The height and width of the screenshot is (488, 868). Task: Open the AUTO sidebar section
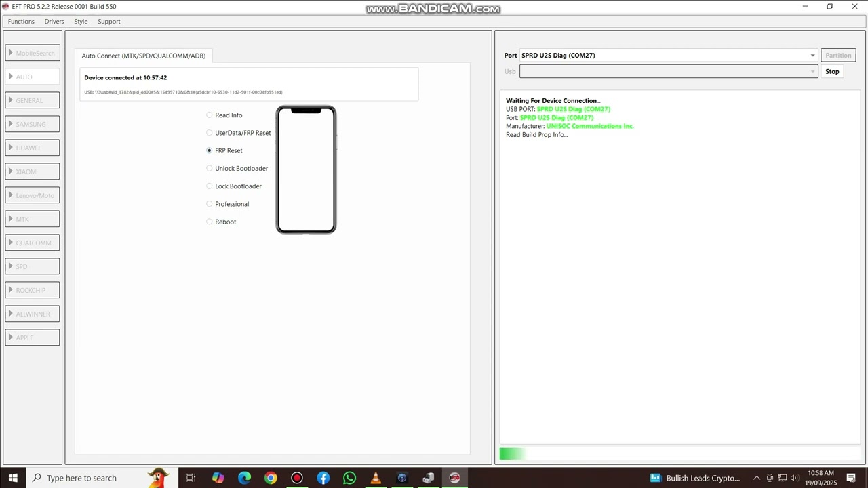pos(33,77)
